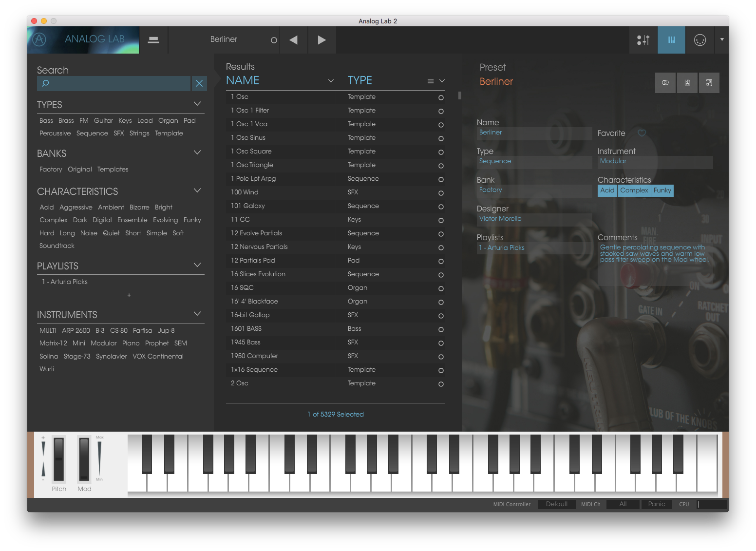Viewport: 756px width, 551px height.
Task: Open the TYPE column dropdown chevron
Action: [442, 81]
